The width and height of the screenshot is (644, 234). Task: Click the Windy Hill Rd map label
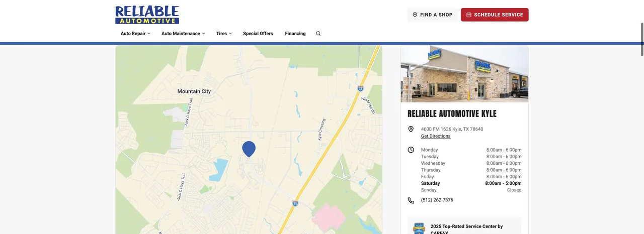[368, 104]
